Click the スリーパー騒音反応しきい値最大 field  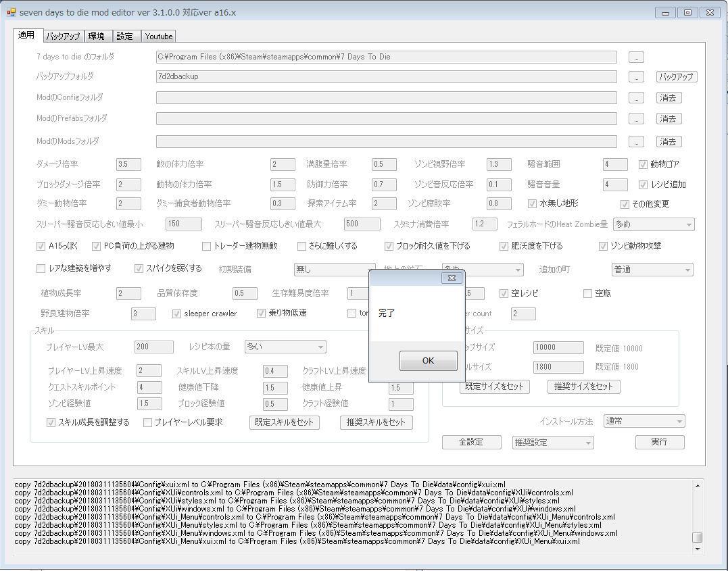tap(362, 224)
